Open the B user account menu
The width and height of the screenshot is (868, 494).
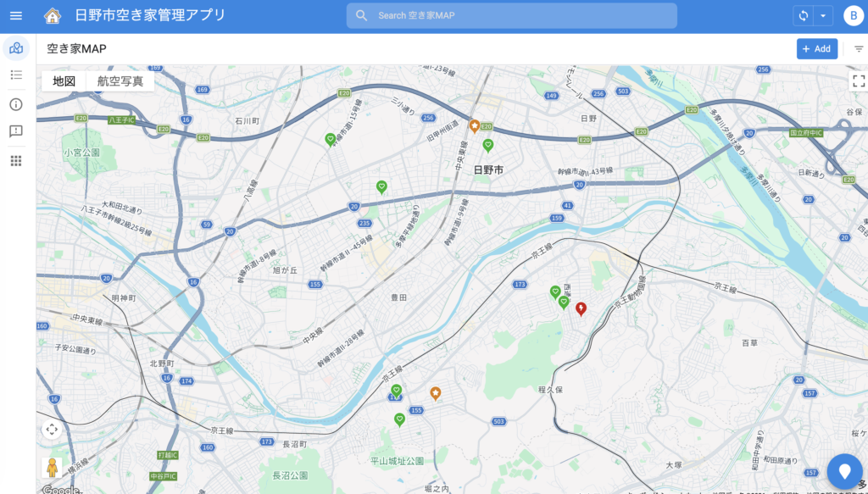pyautogui.click(x=852, y=16)
